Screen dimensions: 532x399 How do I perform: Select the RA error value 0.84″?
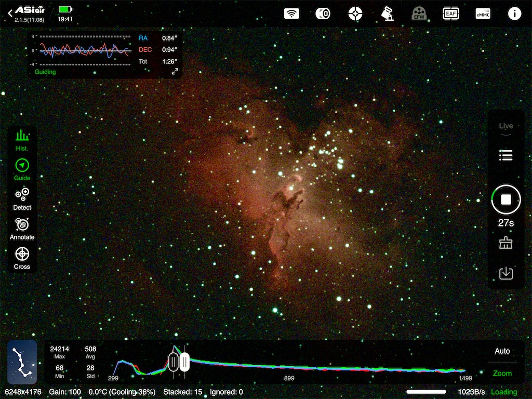(169, 38)
